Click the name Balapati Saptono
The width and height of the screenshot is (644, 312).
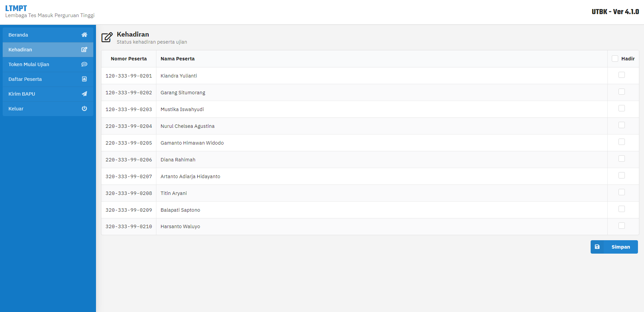pos(180,210)
